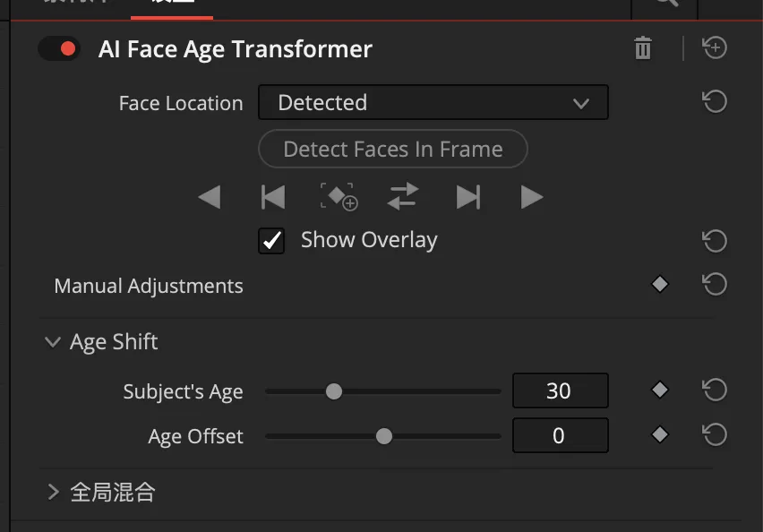The image size is (763, 532).
Task: Toggle tracking keyframe add button
Action: coord(339,197)
